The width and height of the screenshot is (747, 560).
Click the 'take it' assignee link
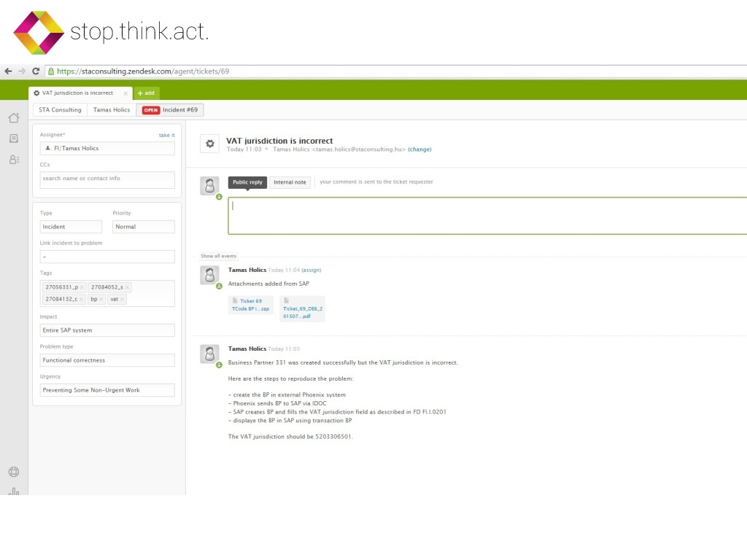click(166, 135)
